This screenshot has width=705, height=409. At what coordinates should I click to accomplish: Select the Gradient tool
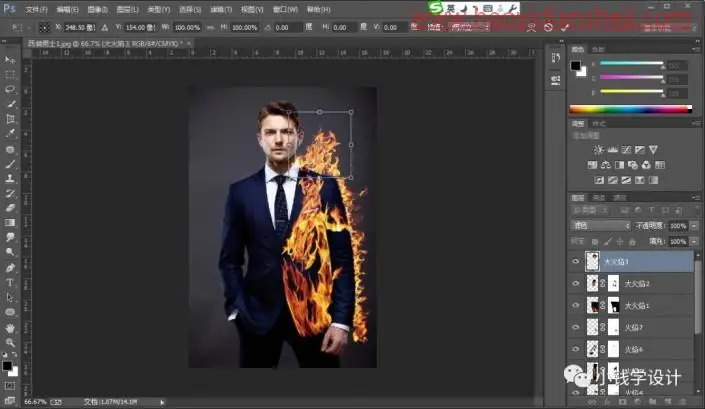[10, 223]
